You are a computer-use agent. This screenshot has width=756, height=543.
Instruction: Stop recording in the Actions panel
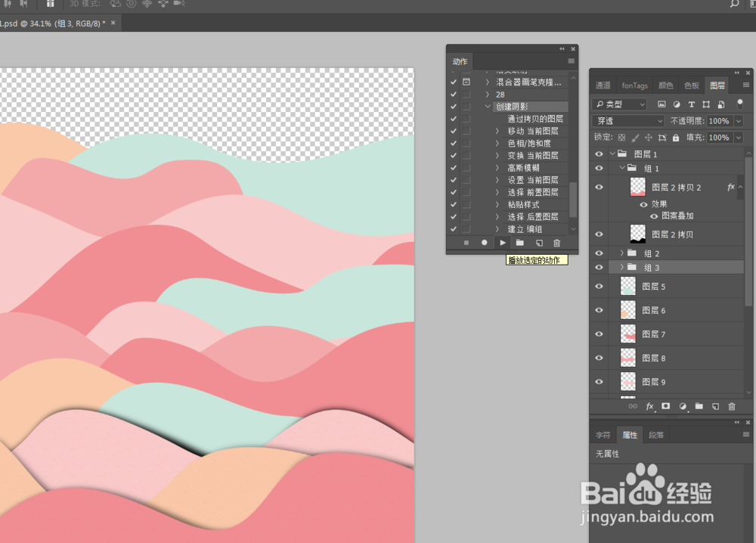466,243
